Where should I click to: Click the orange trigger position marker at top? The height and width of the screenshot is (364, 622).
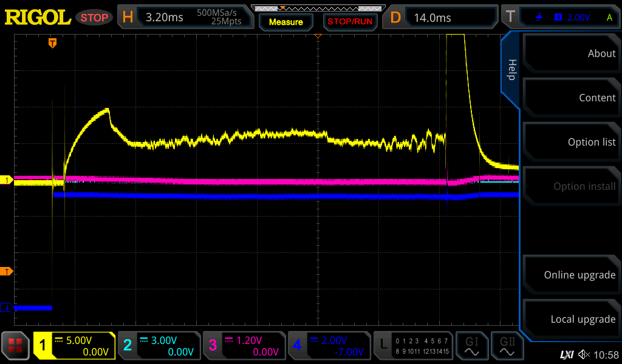(x=53, y=43)
